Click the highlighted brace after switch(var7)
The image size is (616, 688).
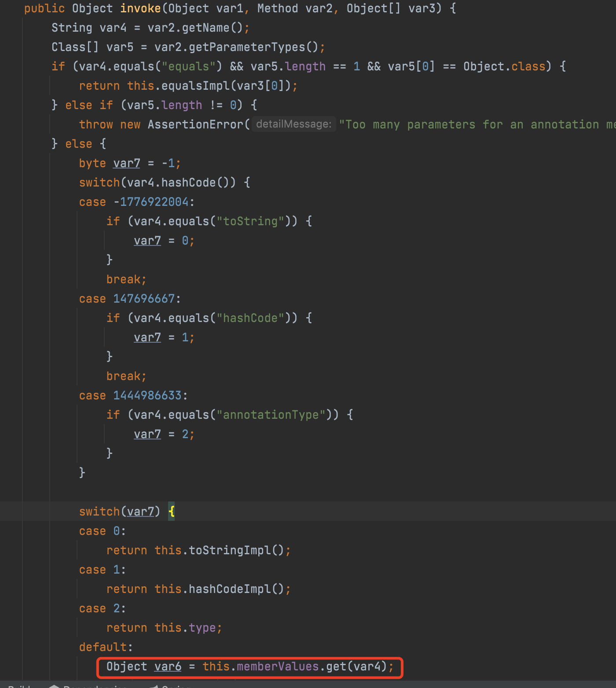pyautogui.click(x=172, y=512)
